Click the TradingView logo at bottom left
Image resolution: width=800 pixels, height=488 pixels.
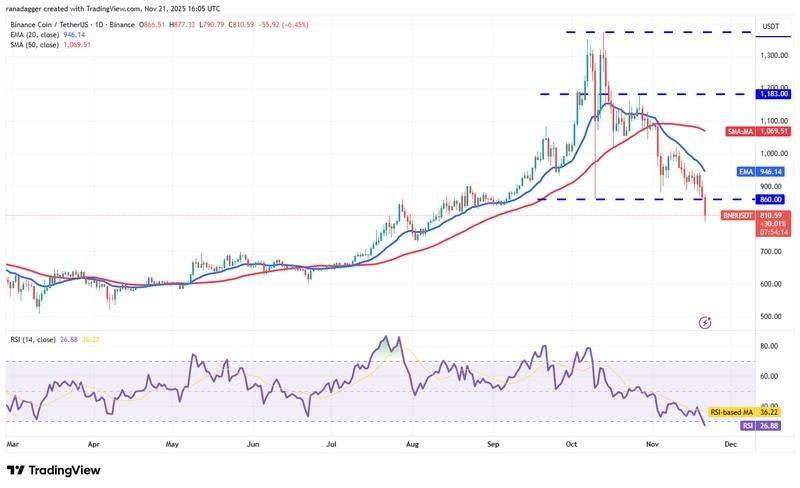[x=59, y=470]
